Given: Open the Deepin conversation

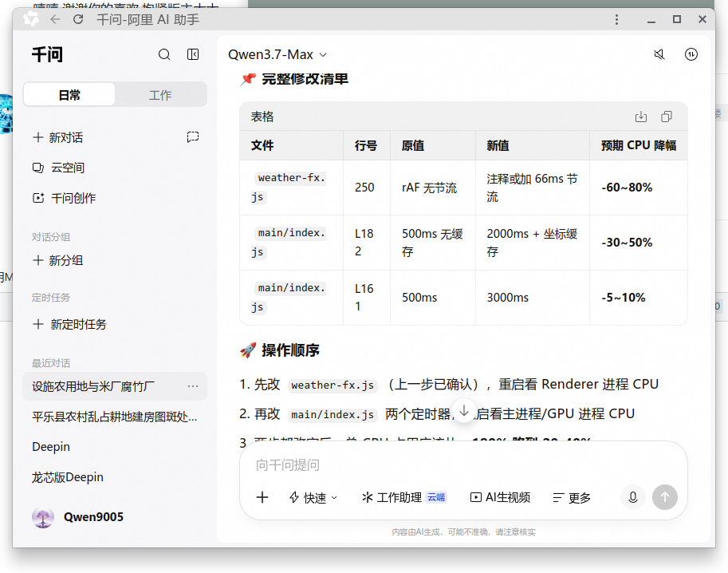Looking at the screenshot, I should tap(115, 447).
